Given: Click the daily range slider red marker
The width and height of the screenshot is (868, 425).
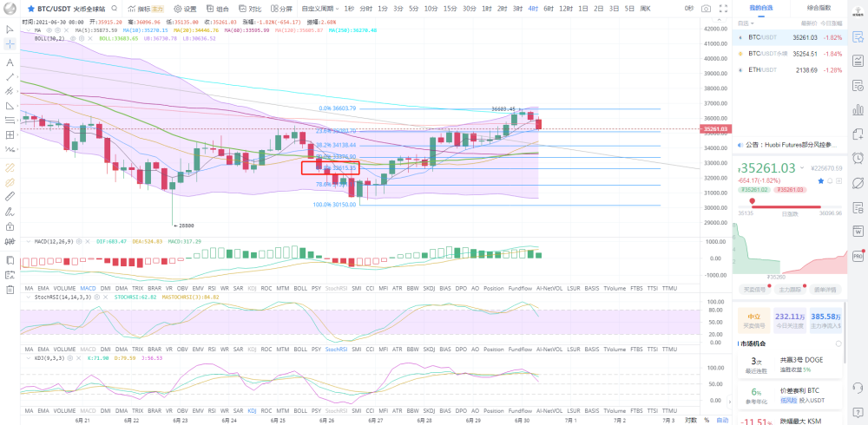Looking at the screenshot, I should coord(753,201).
